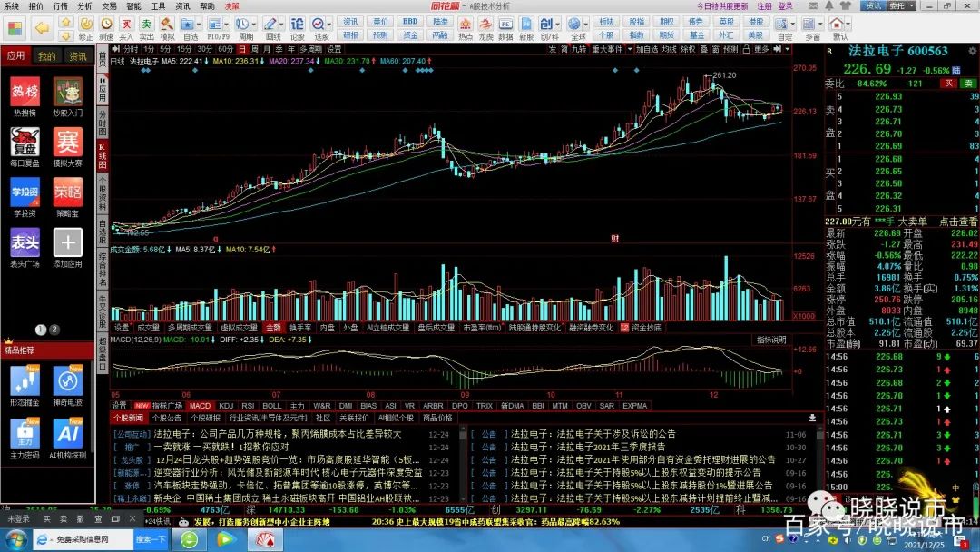
Task: Click the green 卖出 sell icon
Action: coord(146,24)
